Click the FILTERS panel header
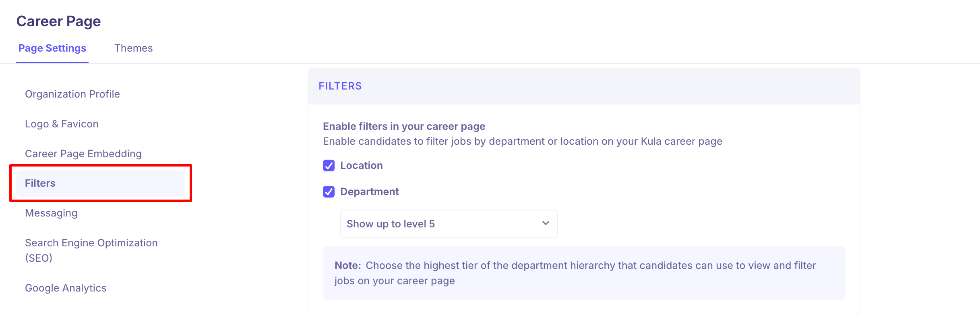Screen dimensions: 980x329 coord(340,86)
